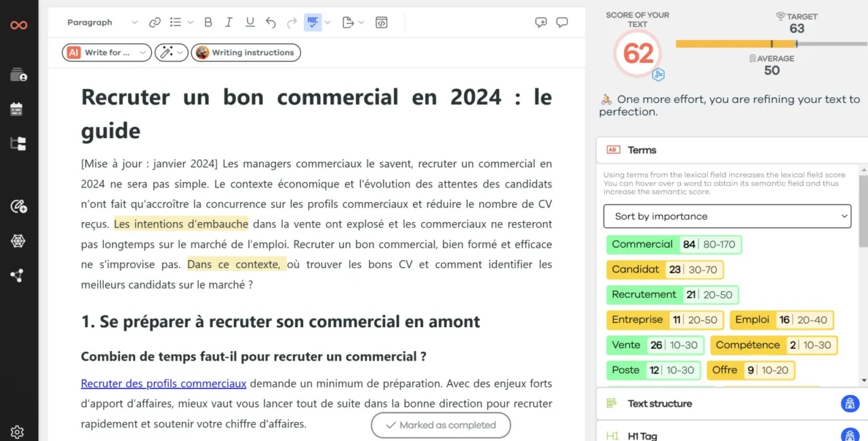Viewport: 868px width, 441px height.
Task: Click the Compétence term tag
Action: coord(774,345)
